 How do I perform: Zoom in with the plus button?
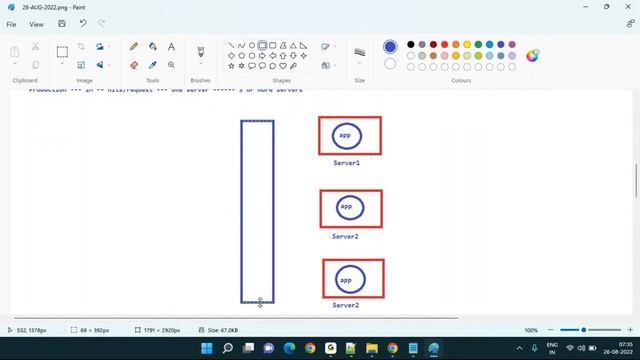coord(630,330)
